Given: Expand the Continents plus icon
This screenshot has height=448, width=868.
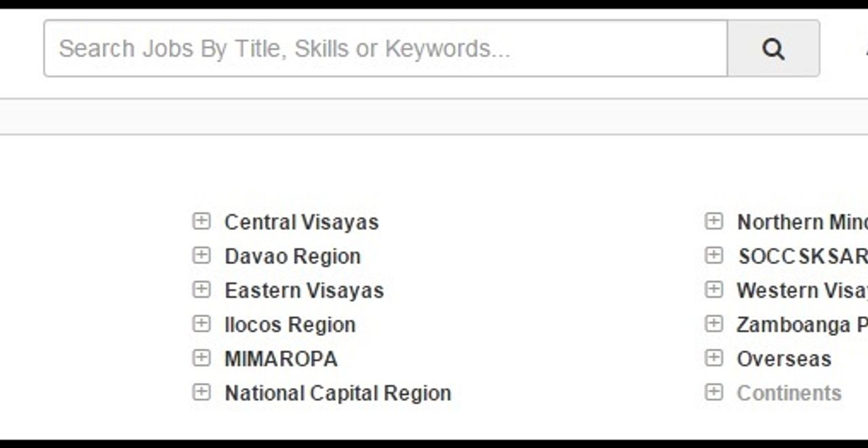Looking at the screenshot, I should coord(714,392).
